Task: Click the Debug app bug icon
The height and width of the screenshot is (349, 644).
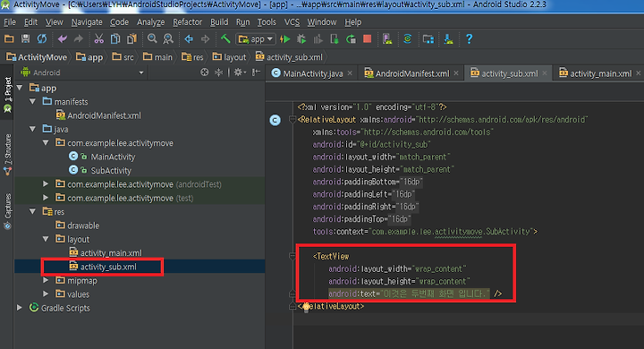Action: tap(301, 39)
